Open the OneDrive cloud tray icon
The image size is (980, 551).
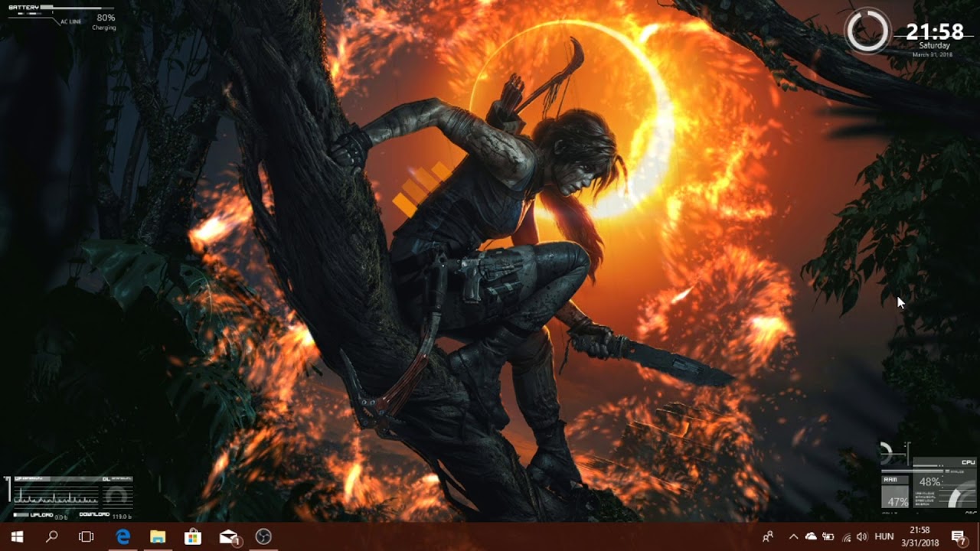811,536
